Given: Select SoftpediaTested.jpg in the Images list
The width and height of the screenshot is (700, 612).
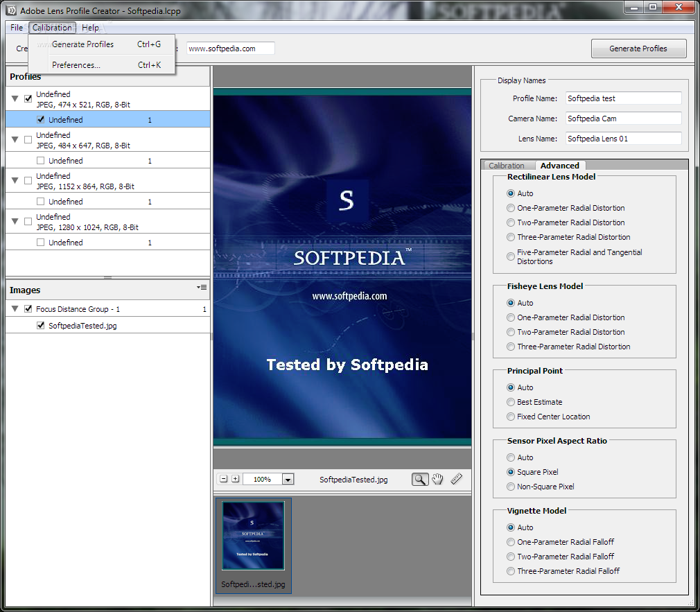Looking at the screenshot, I should tap(107, 326).
